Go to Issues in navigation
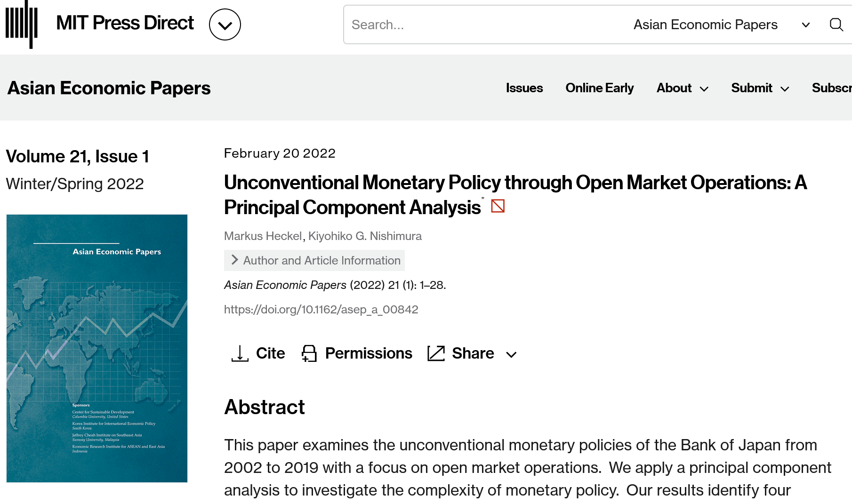This screenshot has width=852, height=504. click(x=524, y=88)
